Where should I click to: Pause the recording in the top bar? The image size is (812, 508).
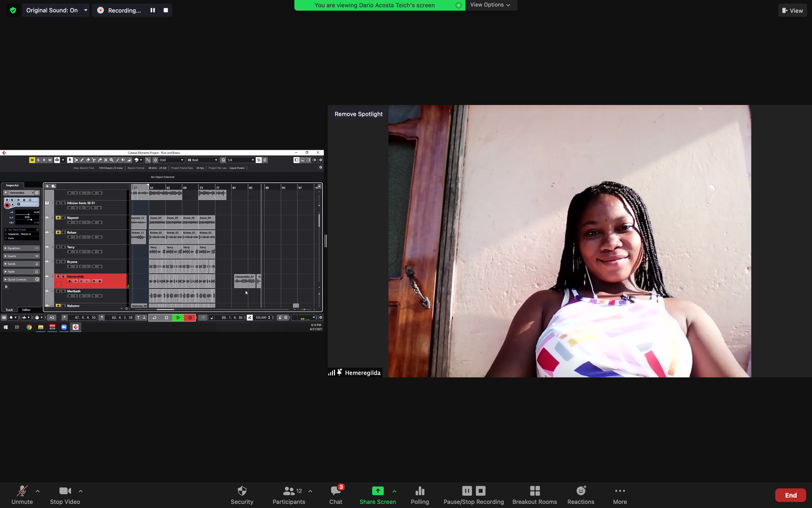pyautogui.click(x=152, y=10)
